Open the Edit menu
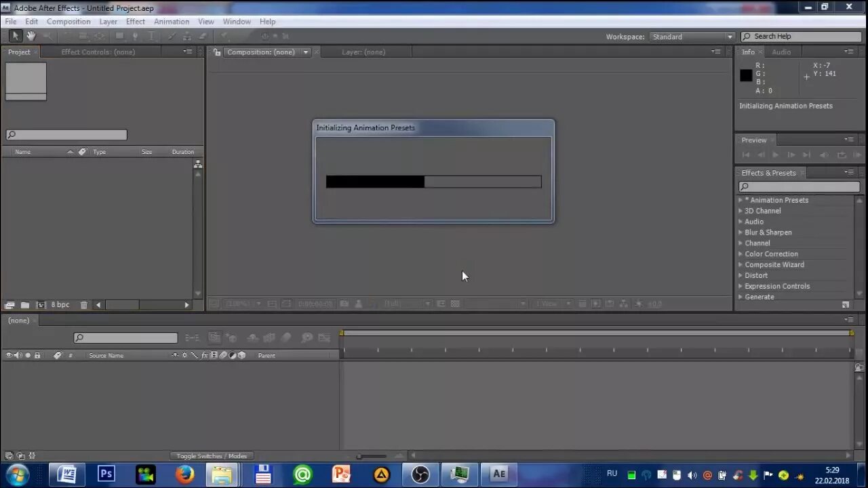 32,22
